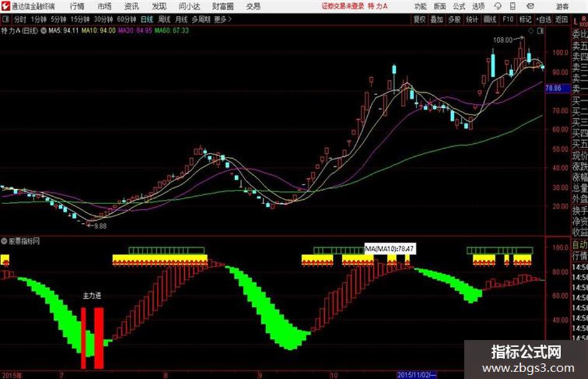Viewport: 588px width, 379px height.
Task: Click the 78.86 highlighted price axis tag
Action: 556,88
